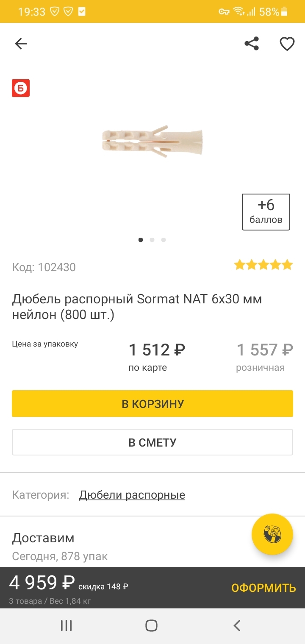Viewport: 305px width, 644px height.
Task: Tap the В СМЕТУ button
Action: (152, 442)
